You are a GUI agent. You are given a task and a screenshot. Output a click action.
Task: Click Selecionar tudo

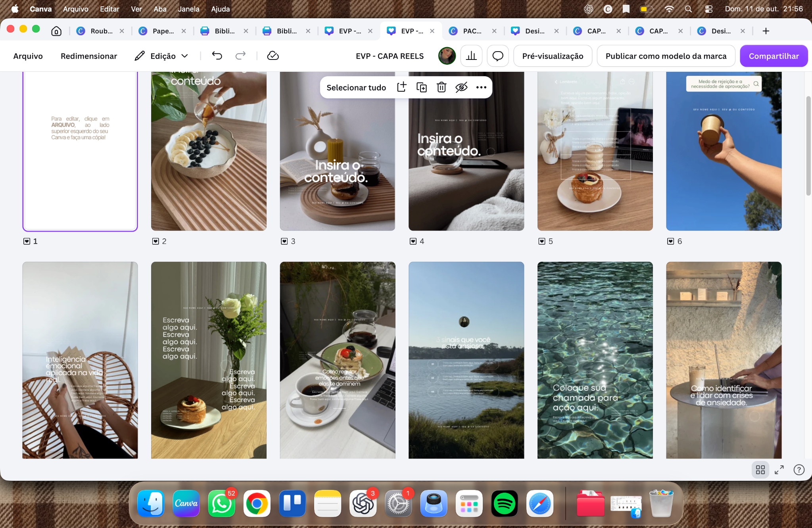pyautogui.click(x=356, y=87)
